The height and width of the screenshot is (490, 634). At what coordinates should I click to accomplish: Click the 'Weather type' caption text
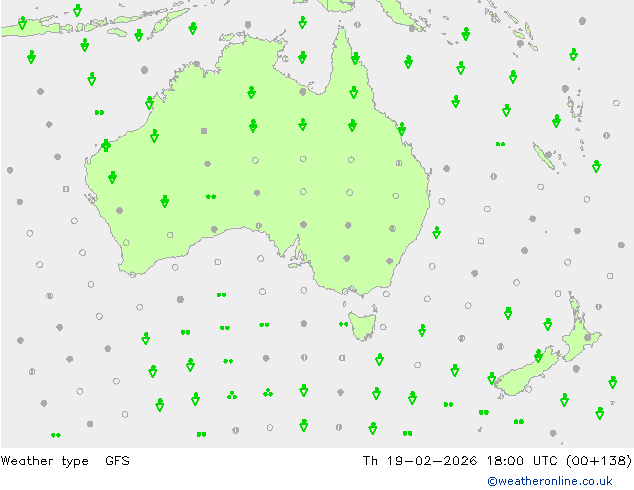[x=44, y=461]
